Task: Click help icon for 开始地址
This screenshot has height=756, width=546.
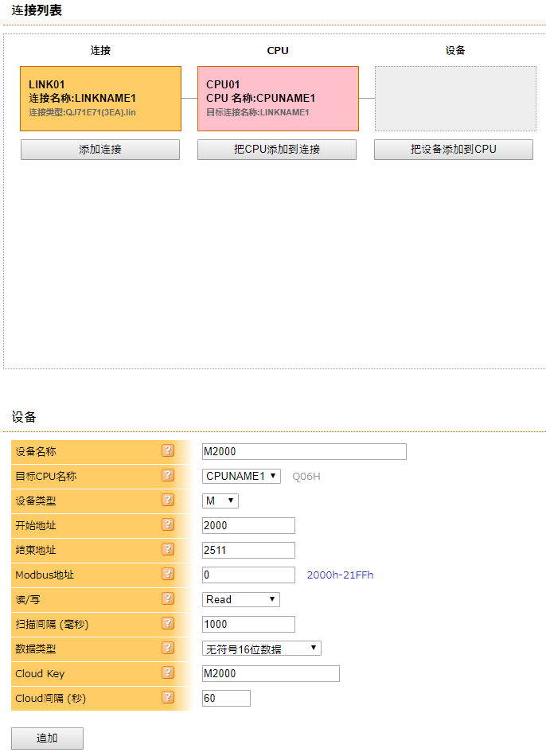Action: 168,525
